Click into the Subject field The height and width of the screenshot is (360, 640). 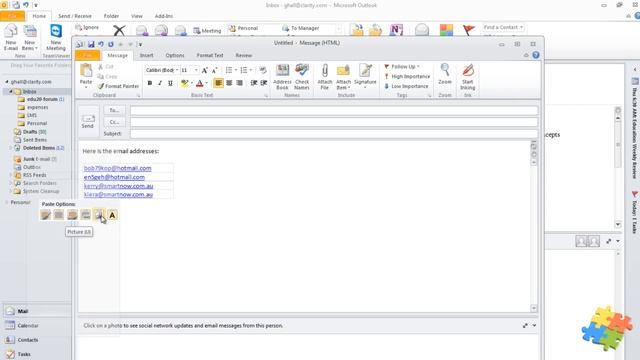click(333, 133)
